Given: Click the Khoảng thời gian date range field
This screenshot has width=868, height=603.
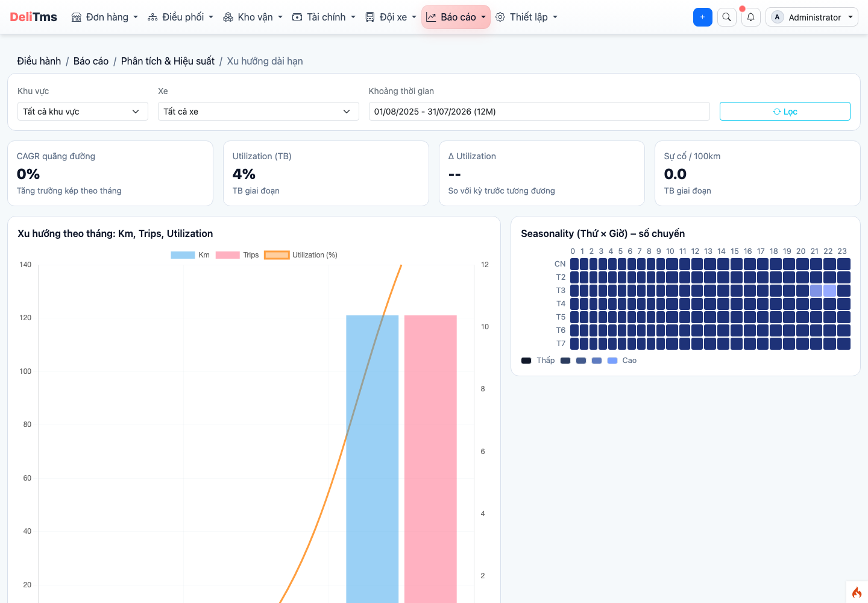Looking at the screenshot, I should pyautogui.click(x=539, y=112).
